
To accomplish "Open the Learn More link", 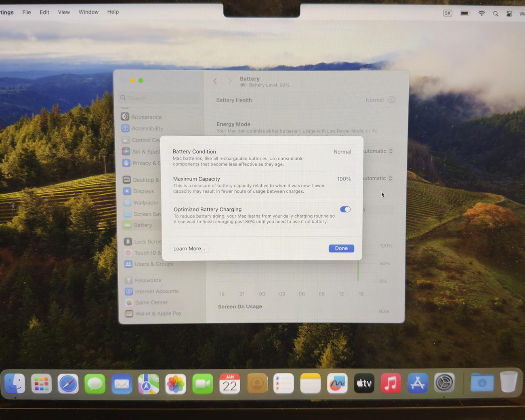I will coord(189,248).
